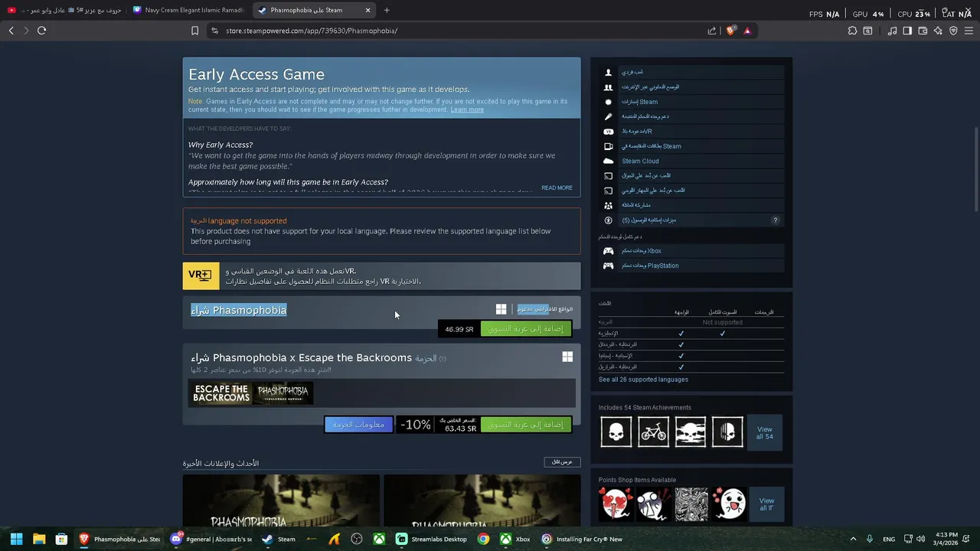This screenshot has height=551, width=980.
Task: Open the right Phasmophobia news event thumbnail
Action: 482,500
